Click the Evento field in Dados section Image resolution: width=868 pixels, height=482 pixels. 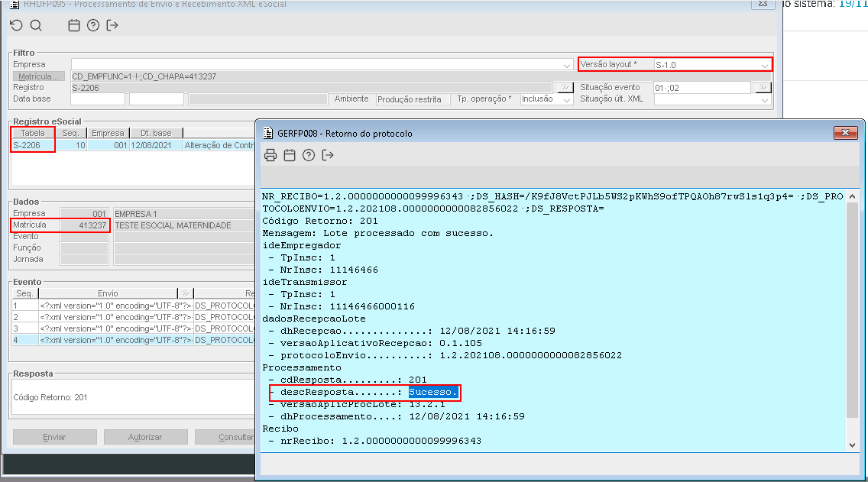pyautogui.click(x=84, y=237)
